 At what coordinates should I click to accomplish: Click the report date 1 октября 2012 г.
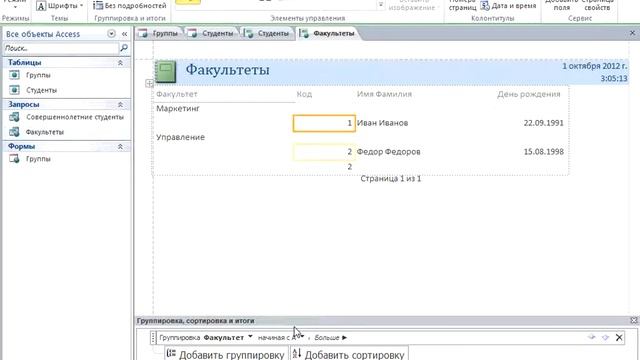point(595,66)
